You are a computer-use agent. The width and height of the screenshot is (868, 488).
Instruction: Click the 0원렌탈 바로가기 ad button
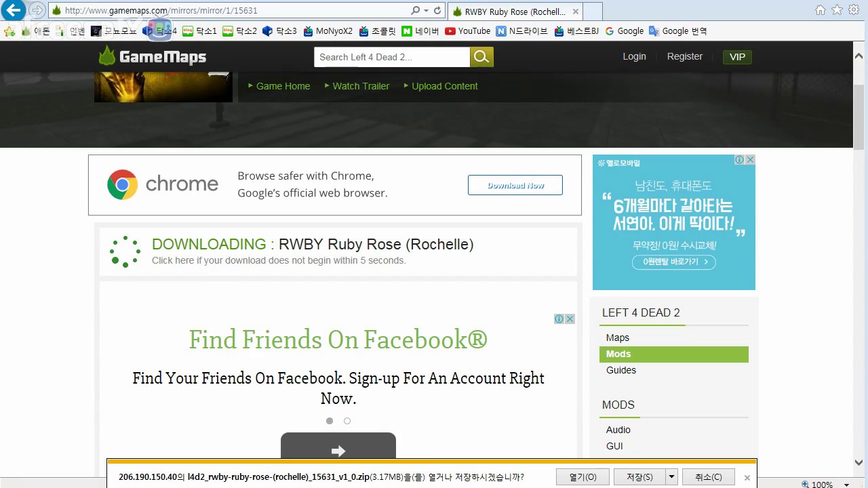674,262
